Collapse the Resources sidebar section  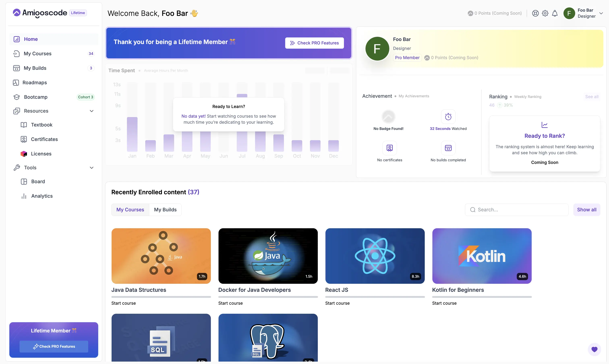[92, 111]
